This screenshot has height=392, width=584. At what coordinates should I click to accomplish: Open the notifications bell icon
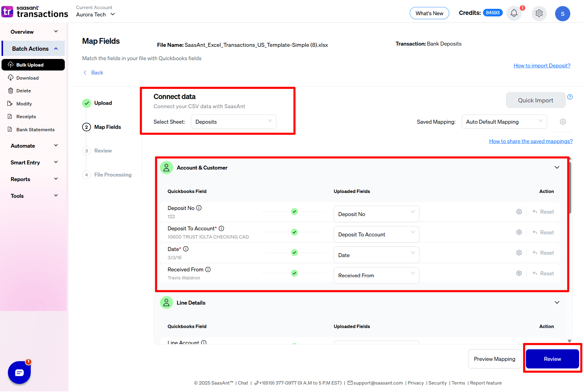514,13
